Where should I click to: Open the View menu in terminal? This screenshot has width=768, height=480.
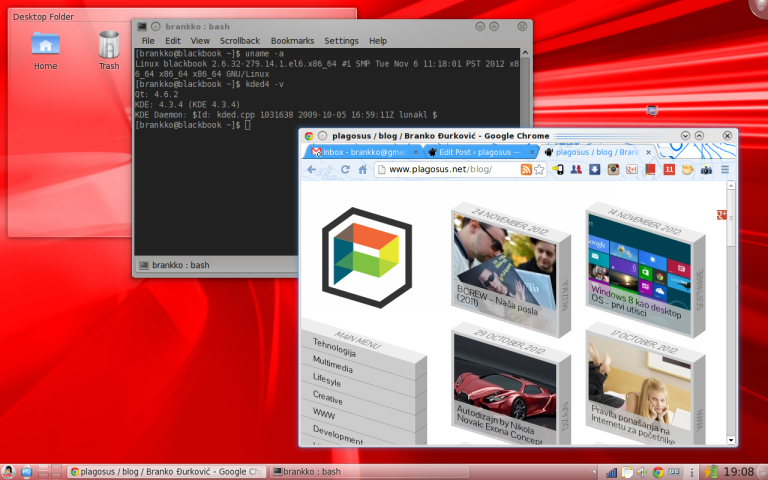coord(200,41)
